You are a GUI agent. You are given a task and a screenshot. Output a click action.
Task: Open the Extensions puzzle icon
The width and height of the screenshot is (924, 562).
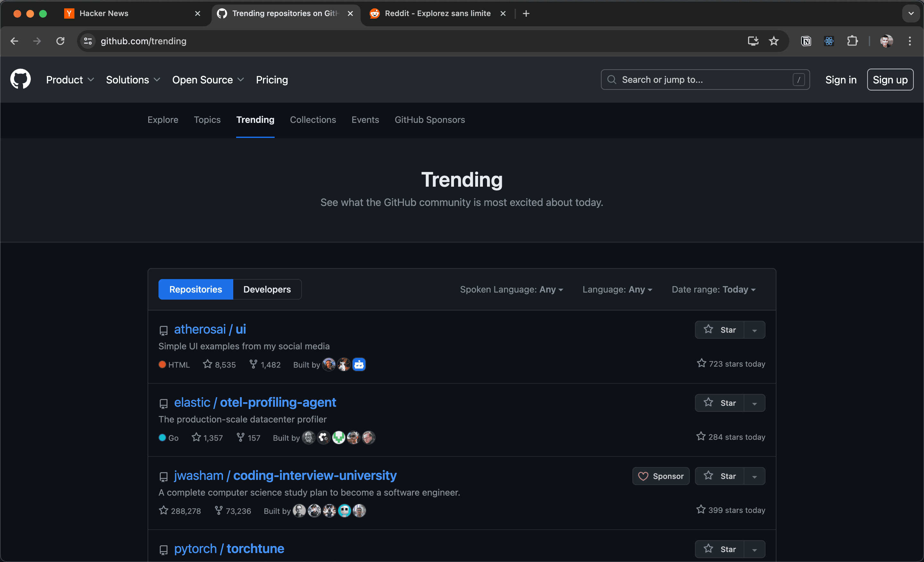(852, 41)
